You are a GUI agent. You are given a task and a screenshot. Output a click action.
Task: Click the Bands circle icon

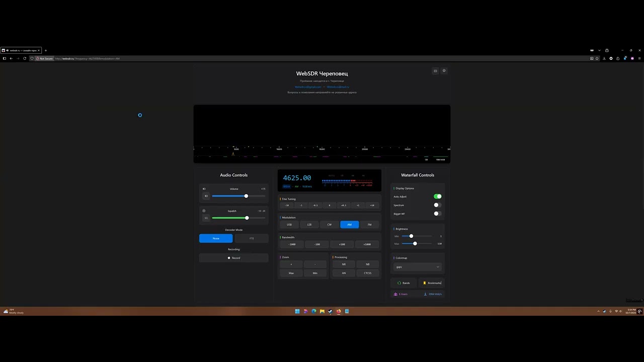coord(399,283)
